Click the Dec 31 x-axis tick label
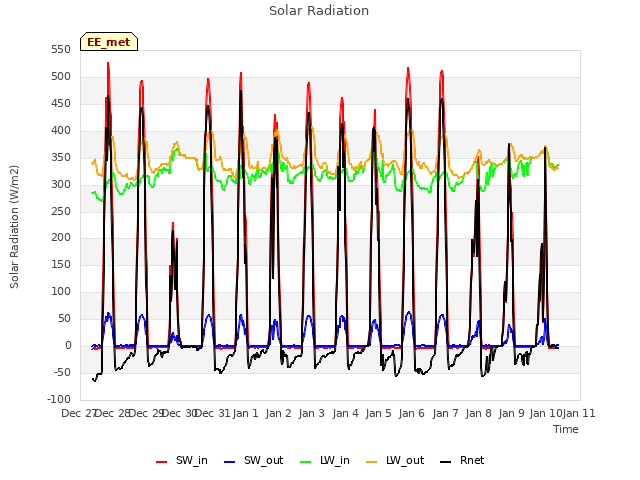 point(213,413)
